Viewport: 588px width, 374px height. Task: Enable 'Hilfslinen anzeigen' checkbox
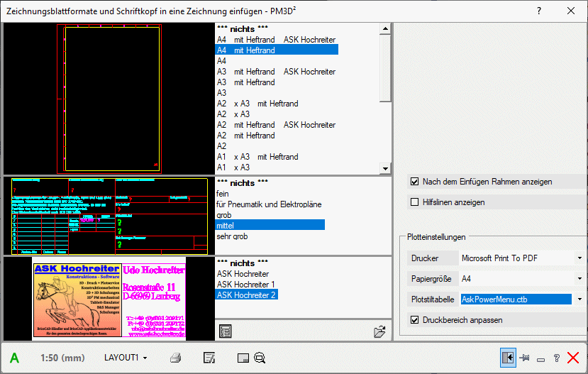click(415, 202)
